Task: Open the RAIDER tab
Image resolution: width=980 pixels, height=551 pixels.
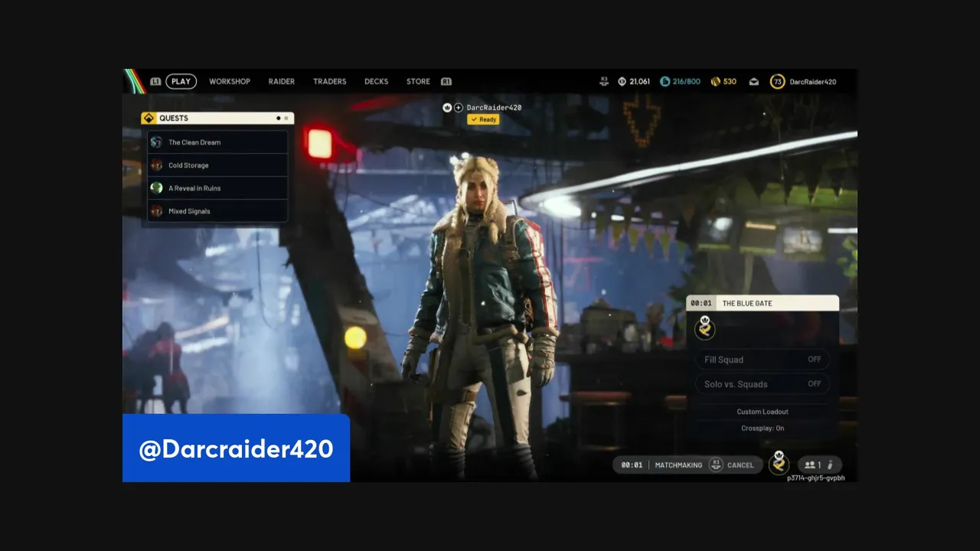Action: coord(282,81)
